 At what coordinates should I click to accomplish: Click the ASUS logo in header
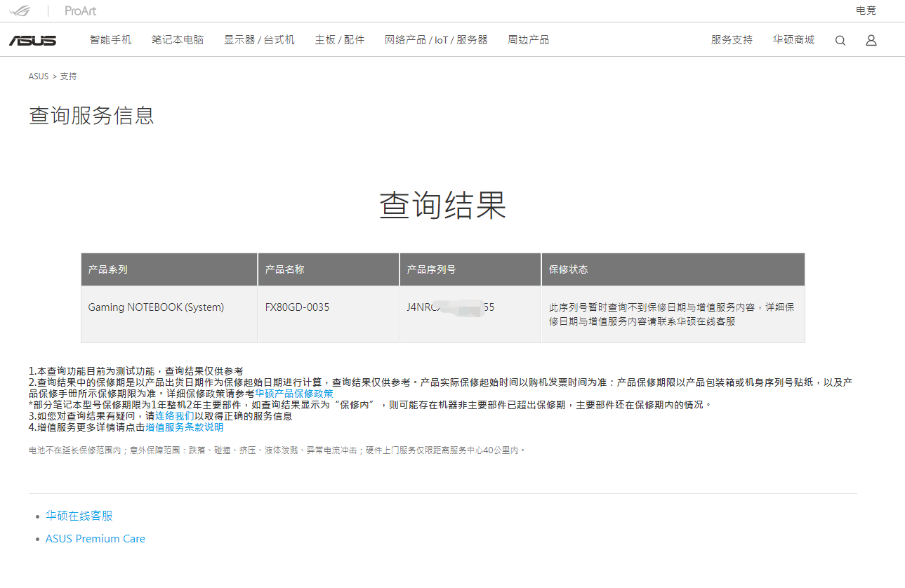(32, 41)
